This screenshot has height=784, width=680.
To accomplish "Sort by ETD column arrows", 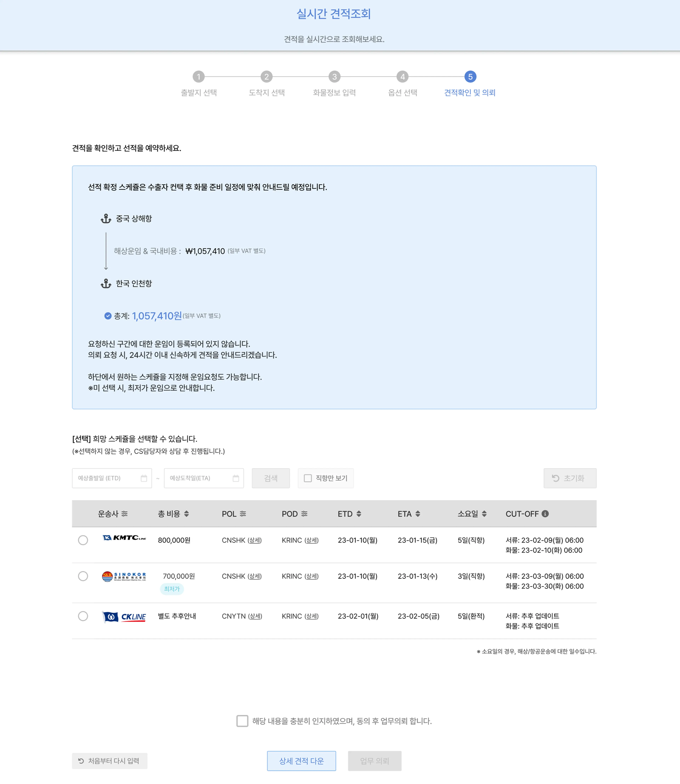I will pyautogui.click(x=359, y=513).
